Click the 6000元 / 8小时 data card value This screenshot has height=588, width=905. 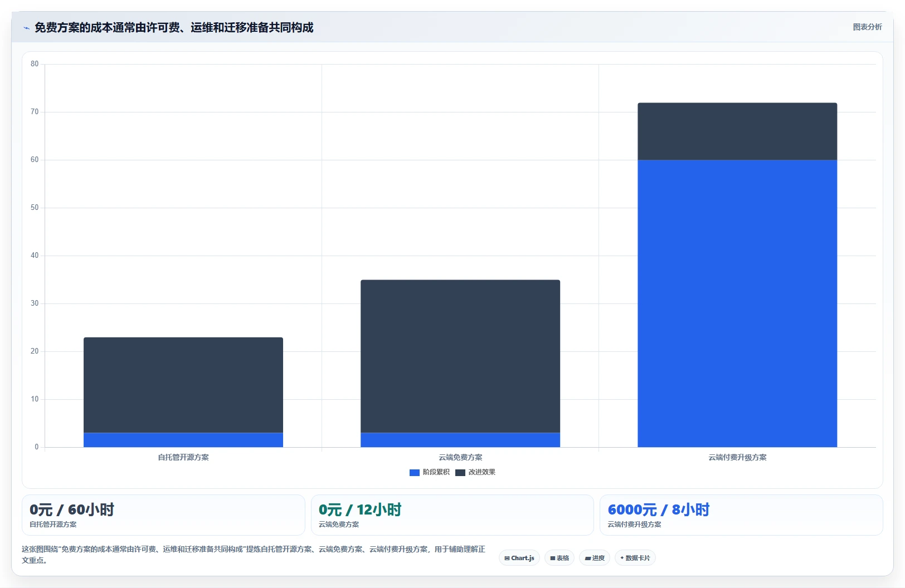659,509
